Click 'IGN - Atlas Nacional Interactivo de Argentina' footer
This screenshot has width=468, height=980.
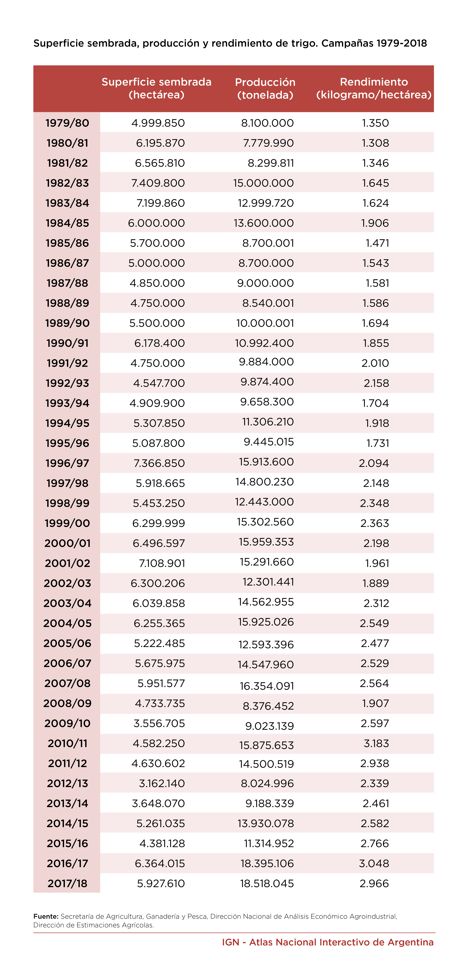327,942
